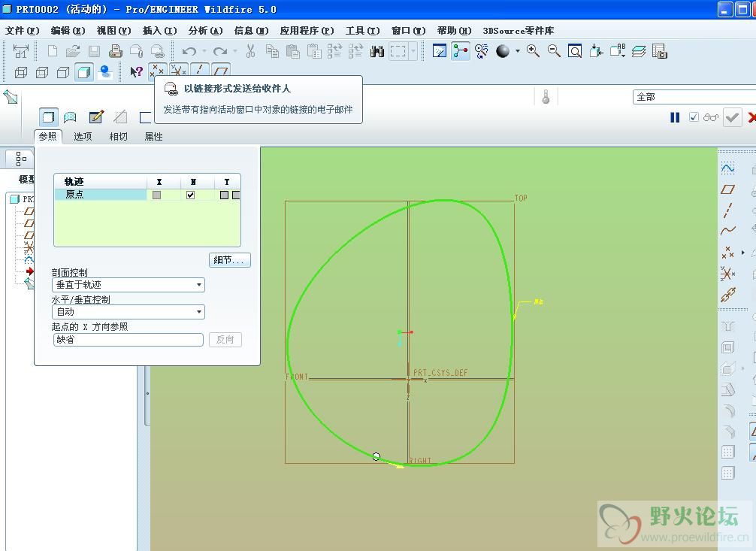Switch to the 属性 tab
756x551 pixels.
coord(154,137)
